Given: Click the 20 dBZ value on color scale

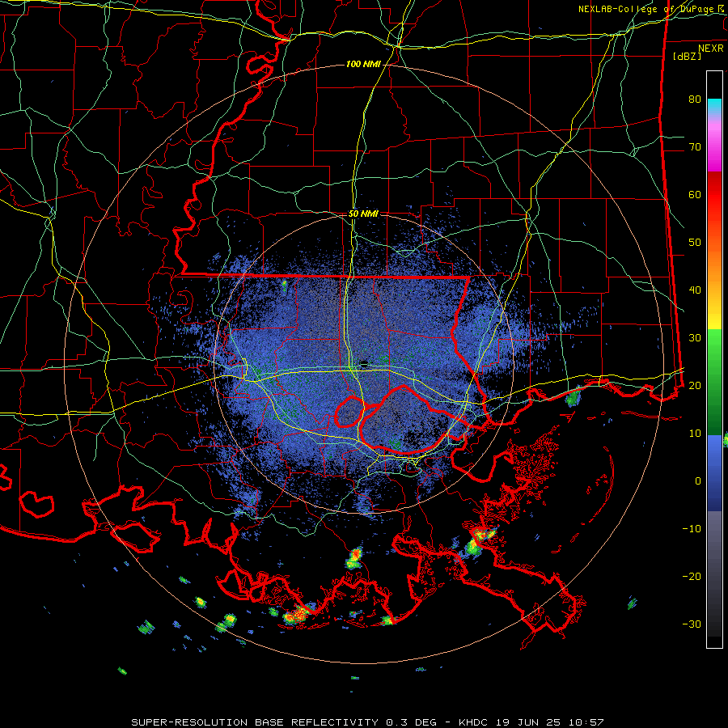Looking at the screenshot, I should click(695, 385).
